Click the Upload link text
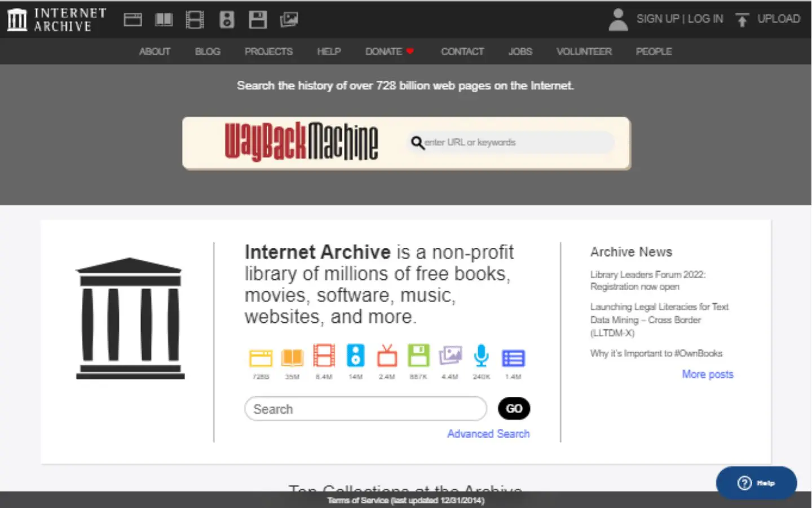This screenshot has height=508, width=812. [779, 19]
